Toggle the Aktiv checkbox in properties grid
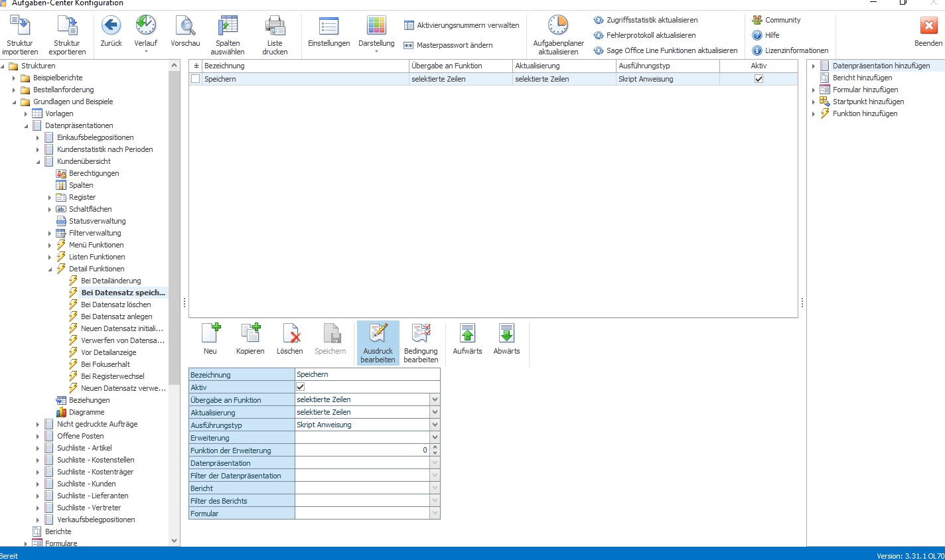The height and width of the screenshot is (560, 945). click(300, 387)
